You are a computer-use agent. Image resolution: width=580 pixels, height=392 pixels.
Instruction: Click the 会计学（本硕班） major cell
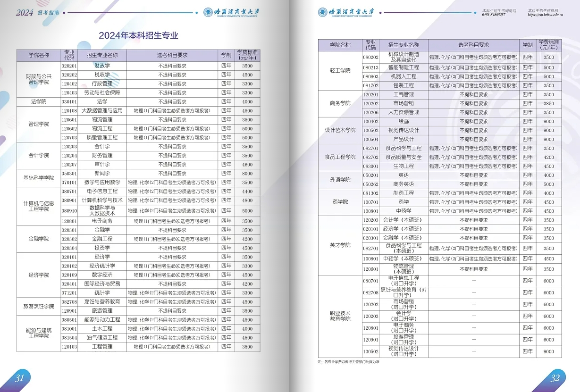(403, 220)
